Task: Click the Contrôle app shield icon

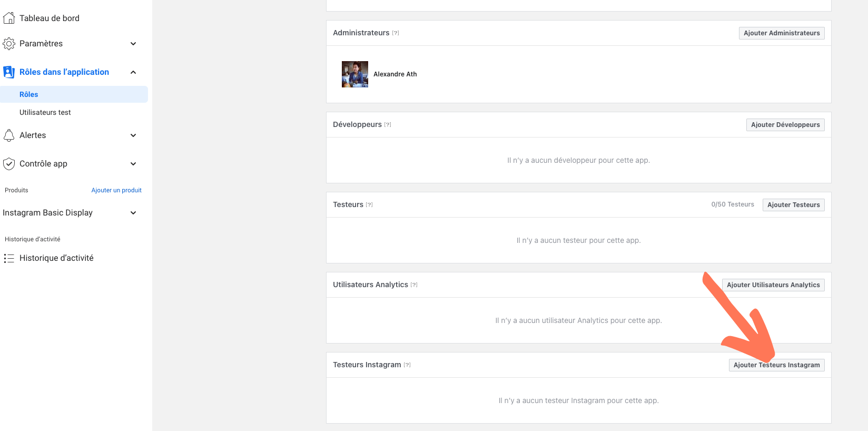Action: click(9, 164)
